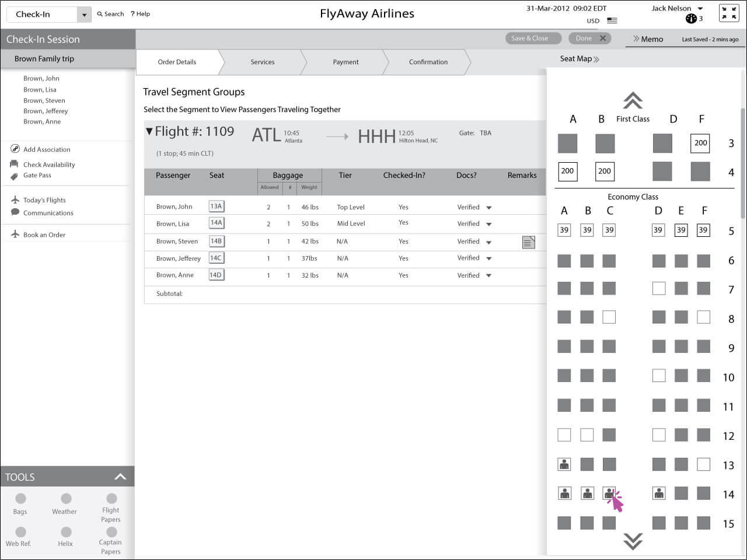Expand Docs dropdown for Brown, John

(x=489, y=208)
